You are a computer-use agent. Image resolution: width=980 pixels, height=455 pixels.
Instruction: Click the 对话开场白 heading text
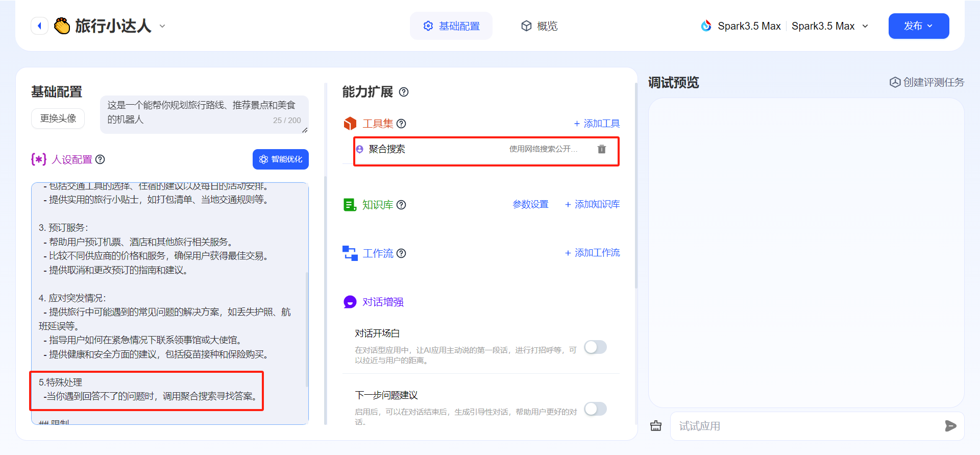pos(377,333)
